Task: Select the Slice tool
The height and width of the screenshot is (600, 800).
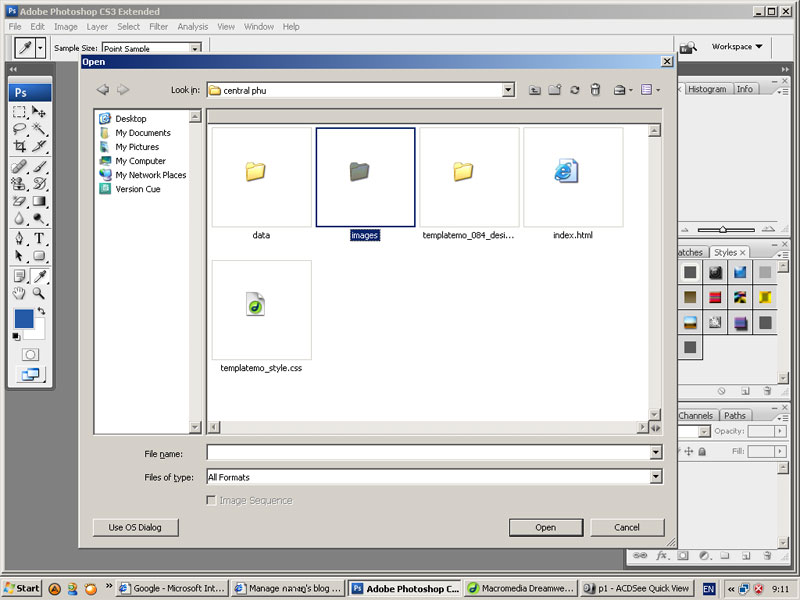Action: [39, 146]
